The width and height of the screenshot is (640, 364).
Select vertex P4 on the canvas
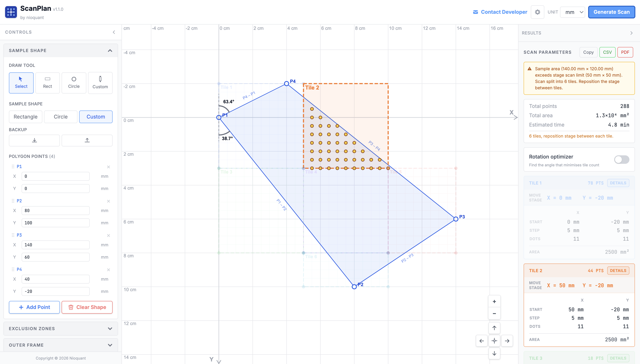[x=287, y=84]
